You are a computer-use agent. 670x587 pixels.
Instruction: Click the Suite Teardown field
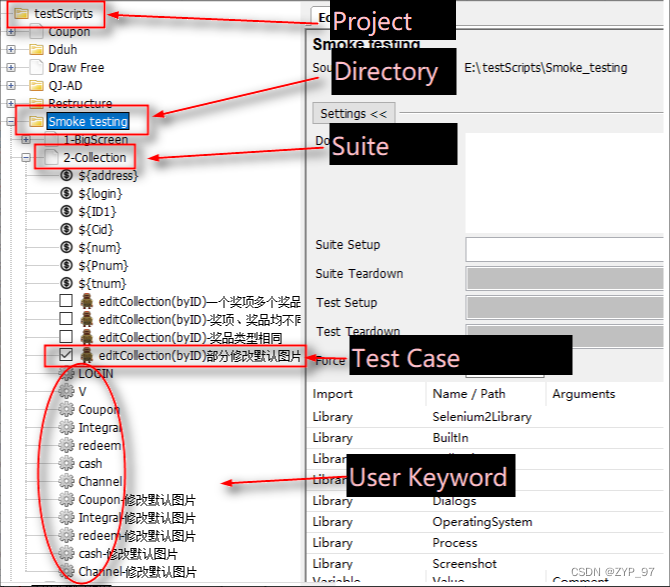click(x=564, y=279)
